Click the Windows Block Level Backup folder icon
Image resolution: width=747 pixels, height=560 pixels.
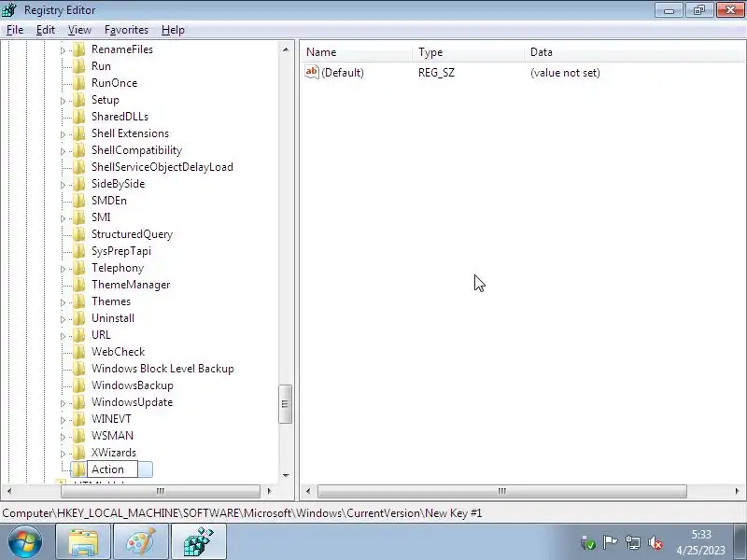tap(78, 369)
